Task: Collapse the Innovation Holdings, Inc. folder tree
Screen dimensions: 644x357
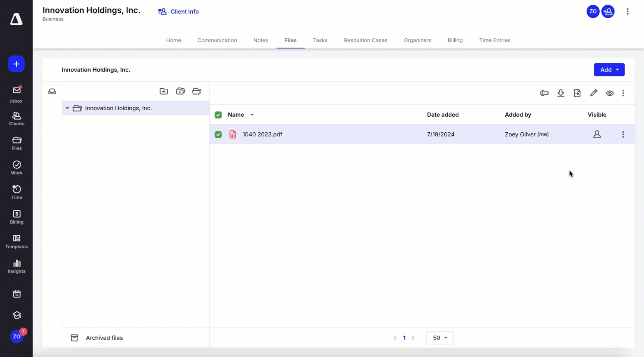Action: 67,108
